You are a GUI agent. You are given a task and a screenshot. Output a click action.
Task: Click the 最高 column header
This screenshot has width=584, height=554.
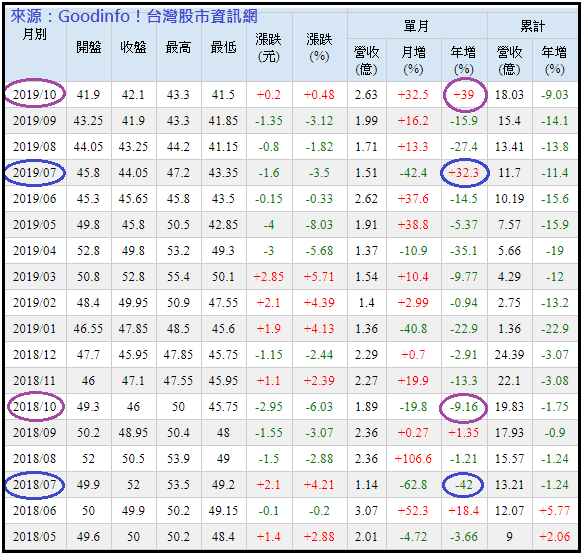[x=178, y=48]
